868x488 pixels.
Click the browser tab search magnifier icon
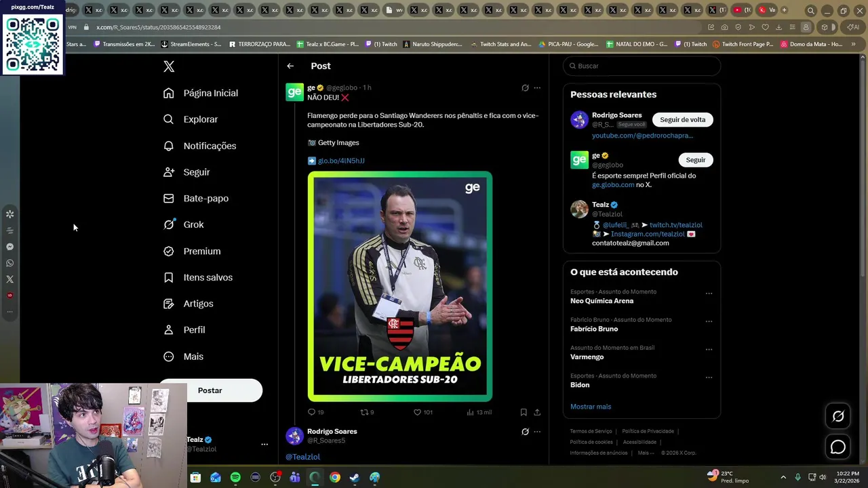[810, 10]
